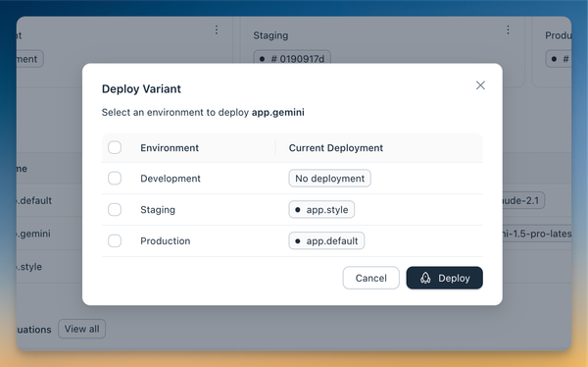Click the No deployment tag
The height and width of the screenshot is (367, 588).
329,179
